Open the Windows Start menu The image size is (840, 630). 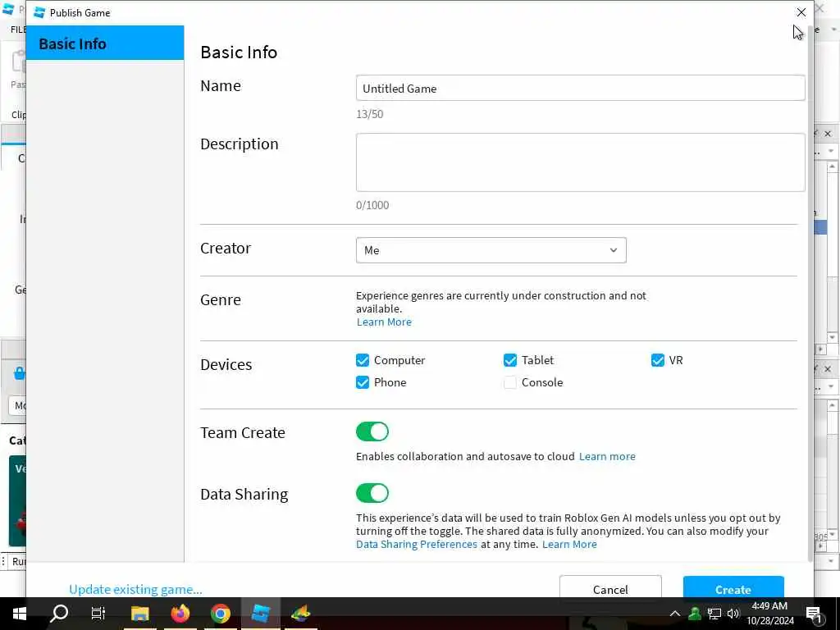(20, 613)
